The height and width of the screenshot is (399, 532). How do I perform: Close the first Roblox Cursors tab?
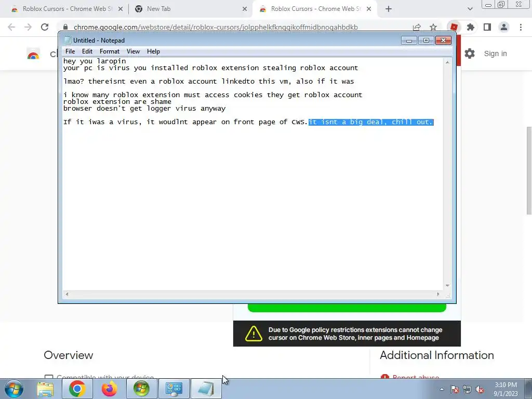[x=121, y=9]
